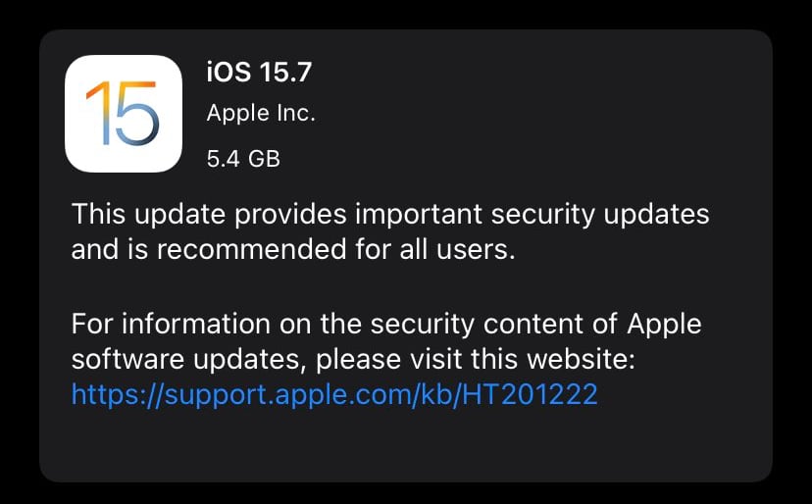This screenshot has width=812, height=504.
Task: Tap the https:// start of the link
Action: tap(117, 394)
